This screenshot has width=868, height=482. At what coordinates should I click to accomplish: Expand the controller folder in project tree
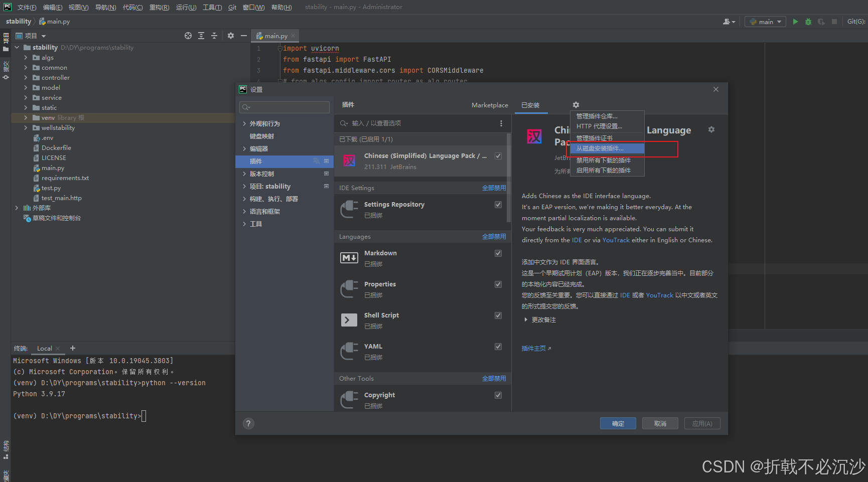coord(26,78)
